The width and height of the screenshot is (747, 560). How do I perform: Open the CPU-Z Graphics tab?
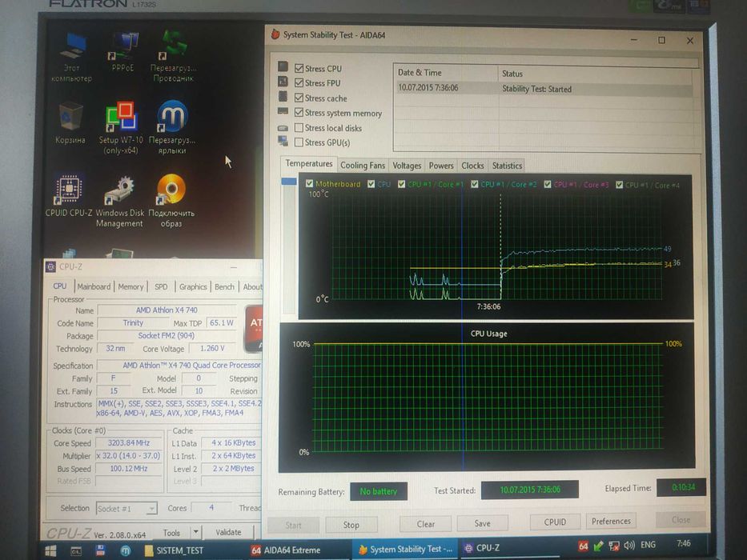click(193, 286)
